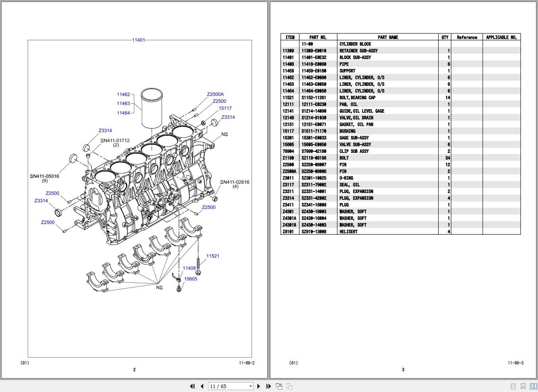Viewport: 538px width, 392px height.
Task: Go to the first page
Action: click(193, 386)
